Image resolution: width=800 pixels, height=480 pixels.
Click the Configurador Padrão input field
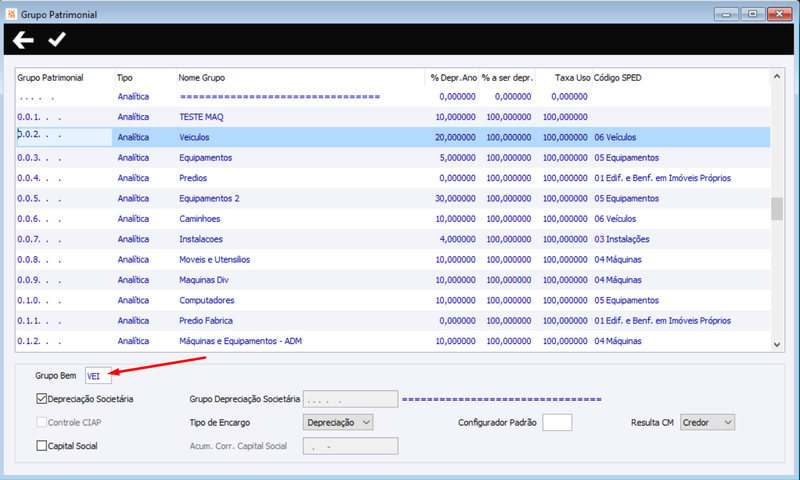click(557, 422)
